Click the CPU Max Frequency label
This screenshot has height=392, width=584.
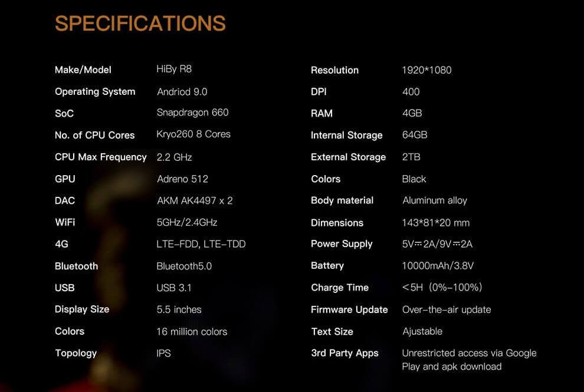tap(100, 157)
